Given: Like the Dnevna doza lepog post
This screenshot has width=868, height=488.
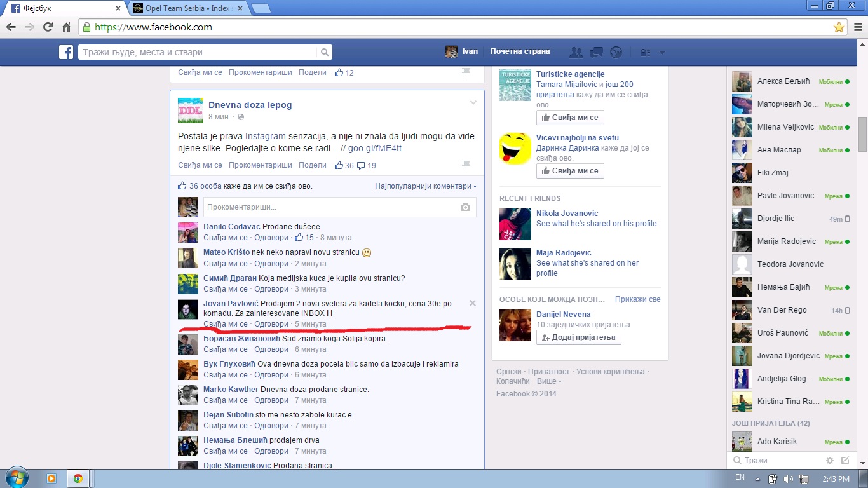Looking at the screenshot, I should click(200, 165).
